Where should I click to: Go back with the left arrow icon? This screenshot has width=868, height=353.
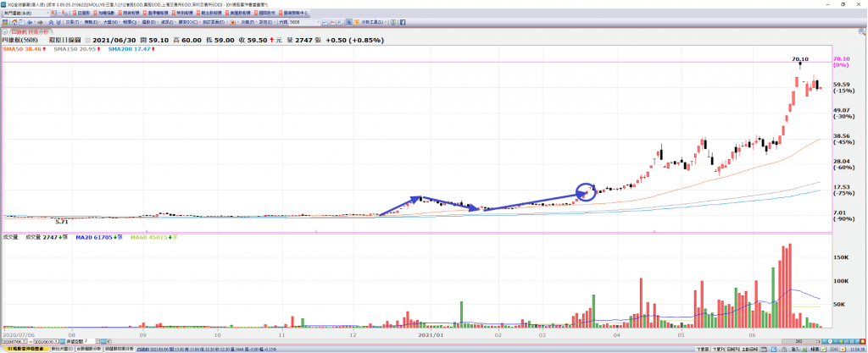click(30, 22)
